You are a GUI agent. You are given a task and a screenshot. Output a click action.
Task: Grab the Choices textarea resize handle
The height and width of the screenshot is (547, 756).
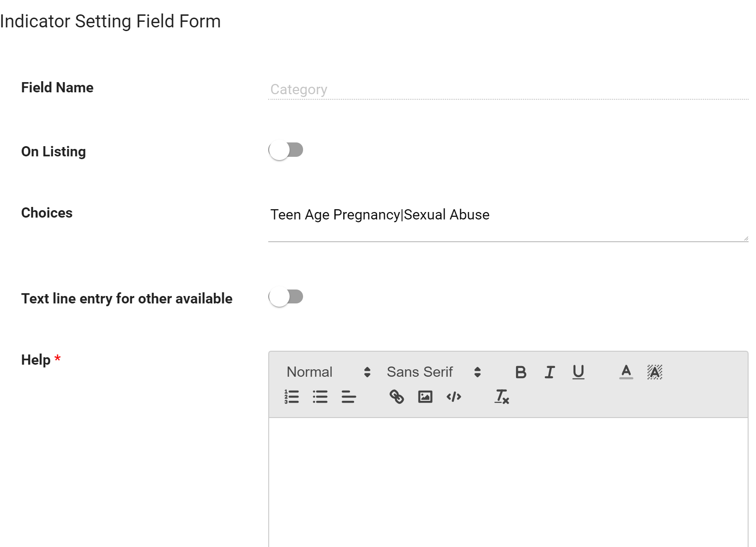pos(745,238)
